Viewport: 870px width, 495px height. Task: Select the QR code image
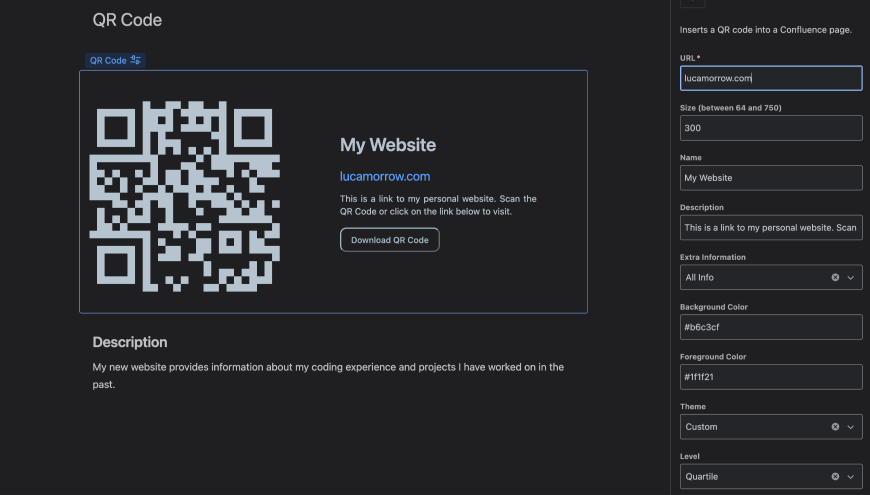pos(185,196)
